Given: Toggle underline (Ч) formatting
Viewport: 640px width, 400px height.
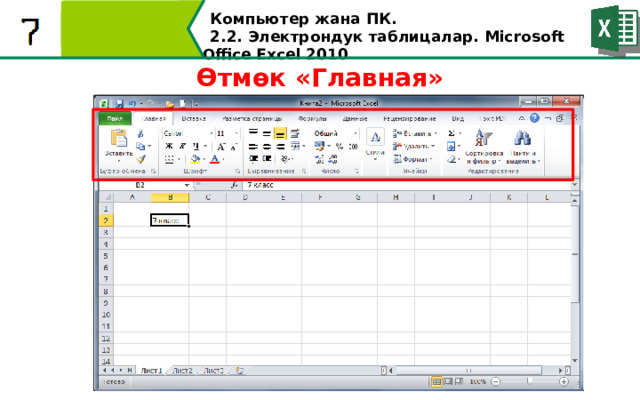Looking at the screenshot, I should (x=196, y=146).
